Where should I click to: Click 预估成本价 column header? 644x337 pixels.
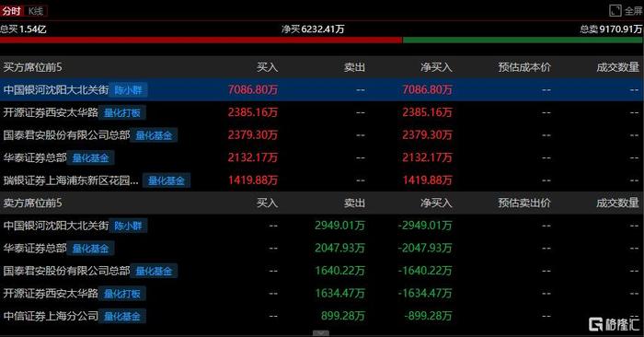coord(524,67)
